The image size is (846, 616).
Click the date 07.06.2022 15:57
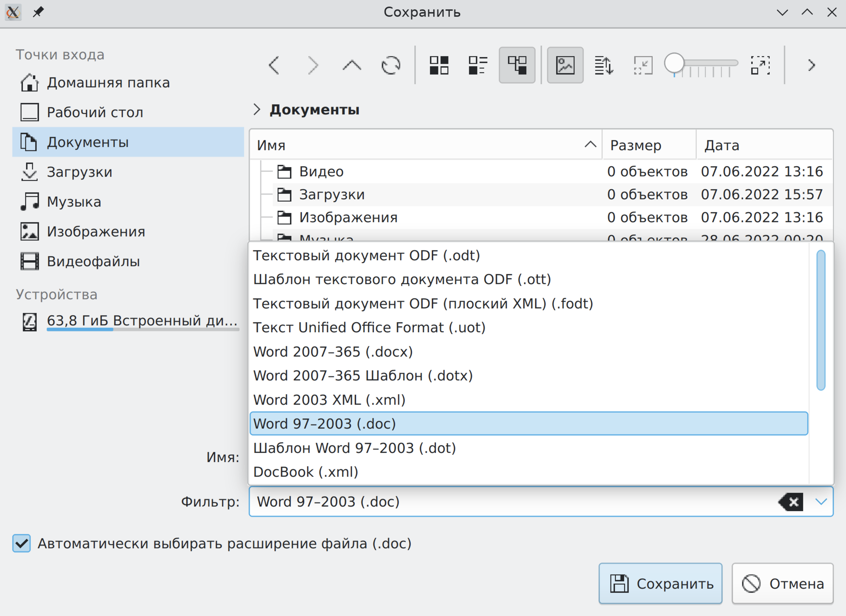(x=762, y=195)
